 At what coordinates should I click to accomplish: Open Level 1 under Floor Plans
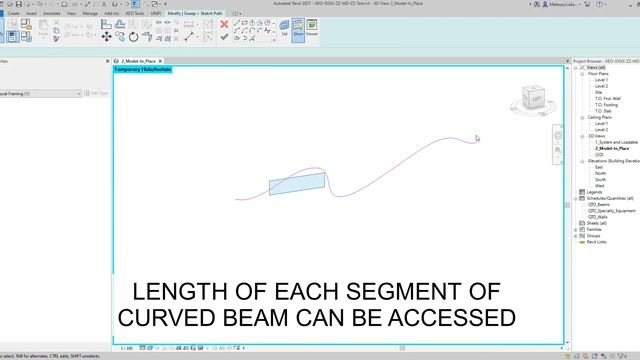click(x=601, y=80)
